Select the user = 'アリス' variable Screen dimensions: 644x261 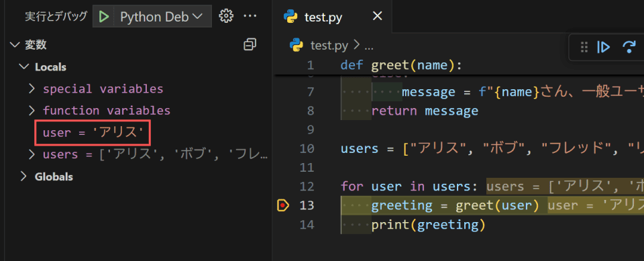pyautogui.click(x=93, y=132)
